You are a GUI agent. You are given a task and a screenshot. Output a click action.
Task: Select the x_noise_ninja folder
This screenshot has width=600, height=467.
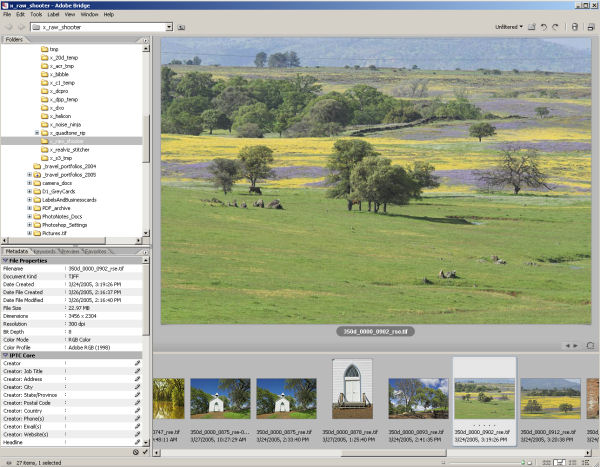tap(65, 124)
